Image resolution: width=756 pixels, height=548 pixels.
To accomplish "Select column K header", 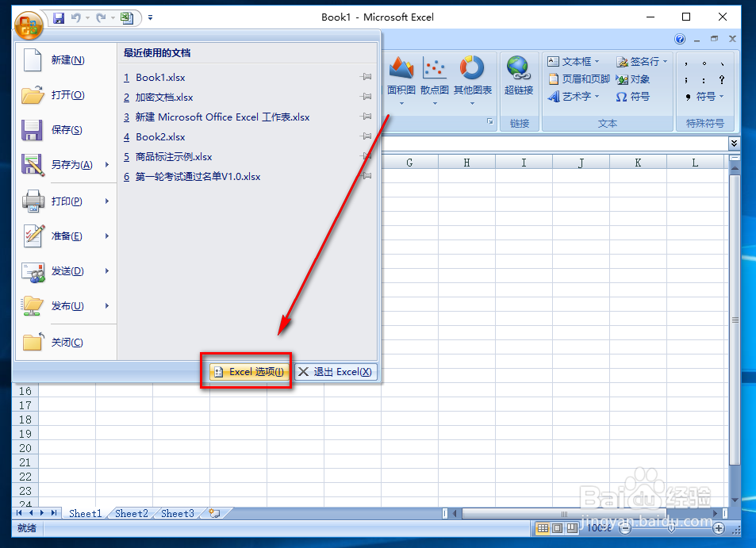I will [x=638, y=163].
